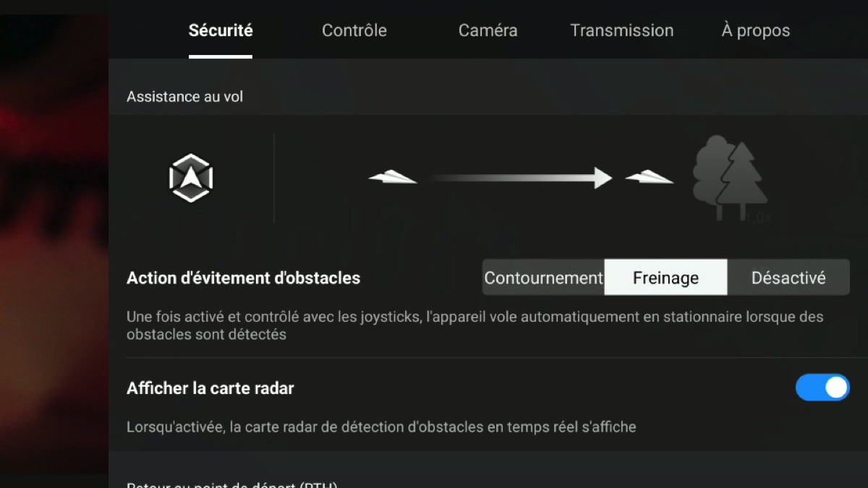Choose Freinage as obstacle avoidance action
This screenshot has height=488, width=868.
click(665, 278)
